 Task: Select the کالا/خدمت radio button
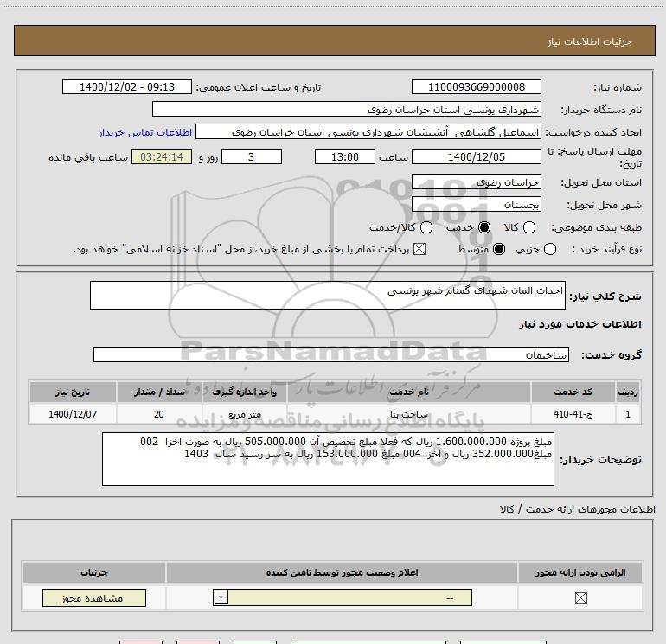(x=426, y=227)
